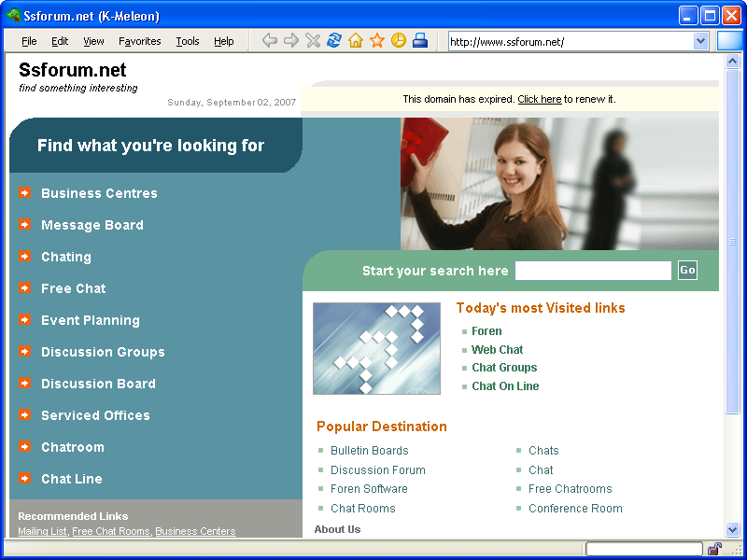This screenshot has width=747, height=560.
Task: Open the Message Board link
Action: point(92,225)
